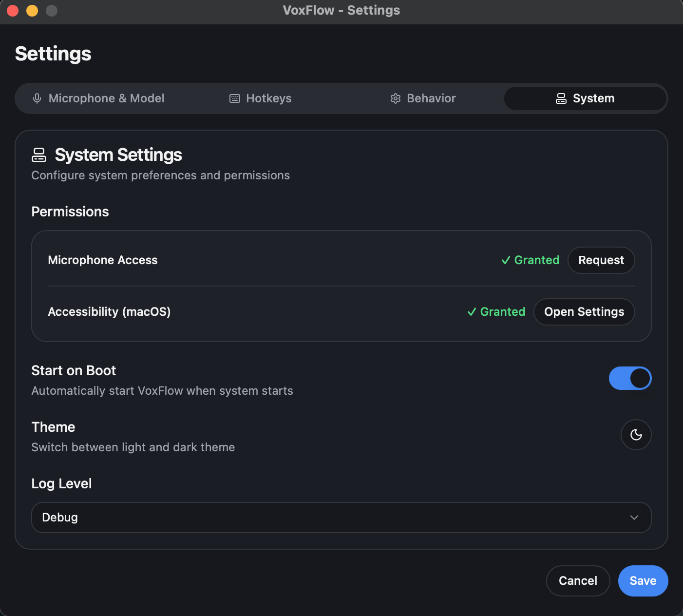This screenshot has height=616, width=683.
Task: Open macOS Accessibility settings
Action: tap(584, 311)
